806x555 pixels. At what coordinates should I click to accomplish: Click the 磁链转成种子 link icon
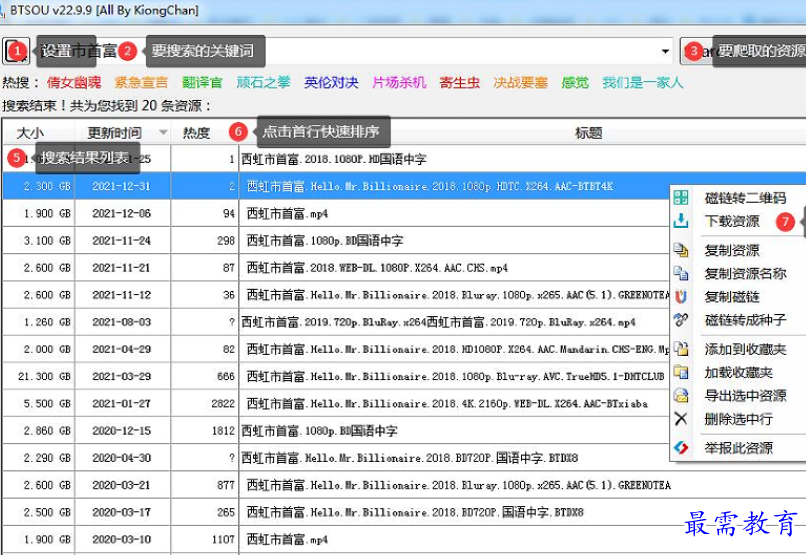(681, 320)
